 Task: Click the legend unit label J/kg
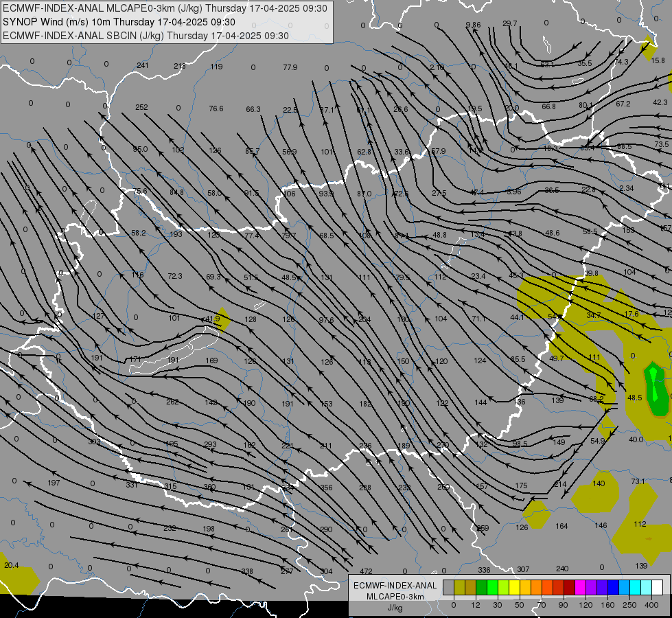pyautogui.click(x=395, y=608)
